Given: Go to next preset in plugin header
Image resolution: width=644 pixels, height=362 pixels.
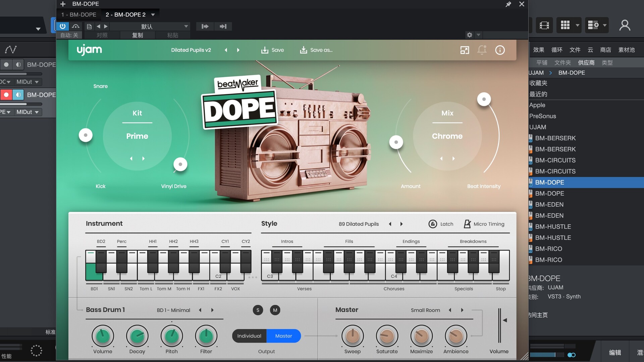Looking at the screenshot, I should 106,26.
